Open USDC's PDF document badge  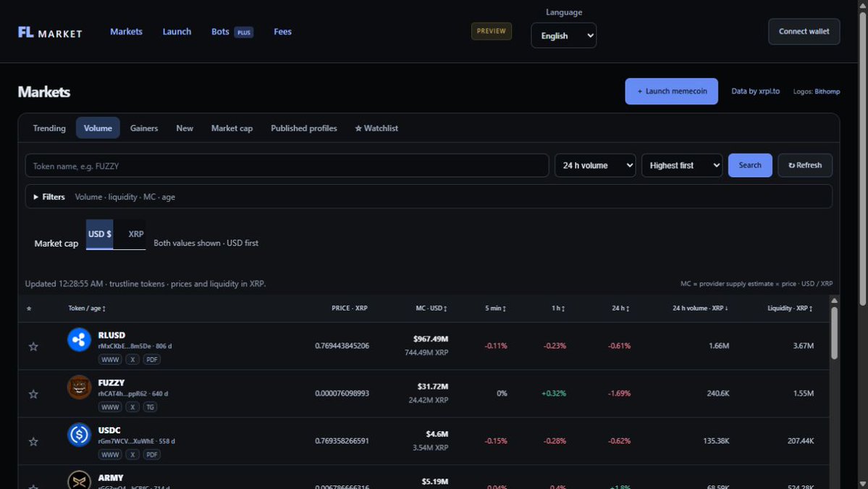point(152,455)
